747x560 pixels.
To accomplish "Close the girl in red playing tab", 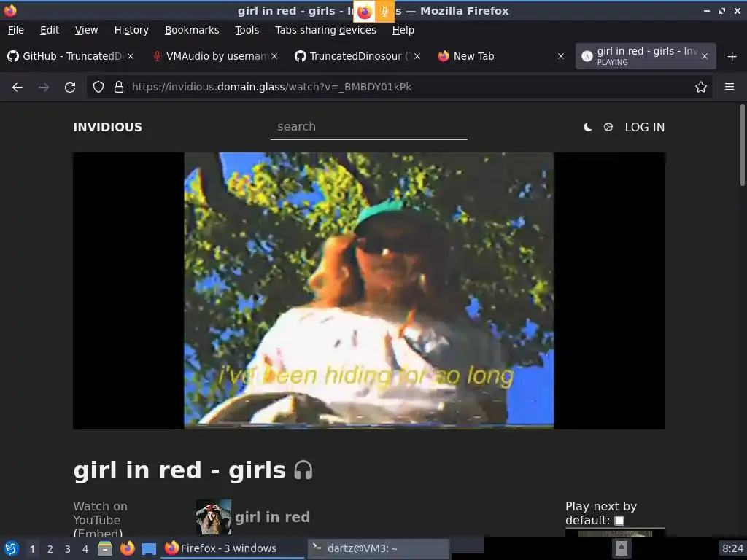I will click(705, 56).
